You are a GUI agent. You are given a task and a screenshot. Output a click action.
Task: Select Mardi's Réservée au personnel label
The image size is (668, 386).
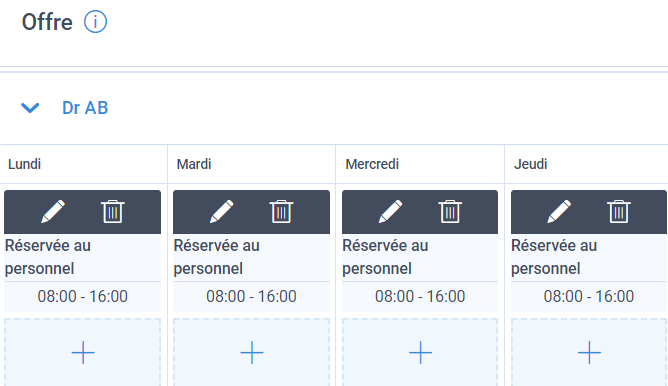point(216,257)
